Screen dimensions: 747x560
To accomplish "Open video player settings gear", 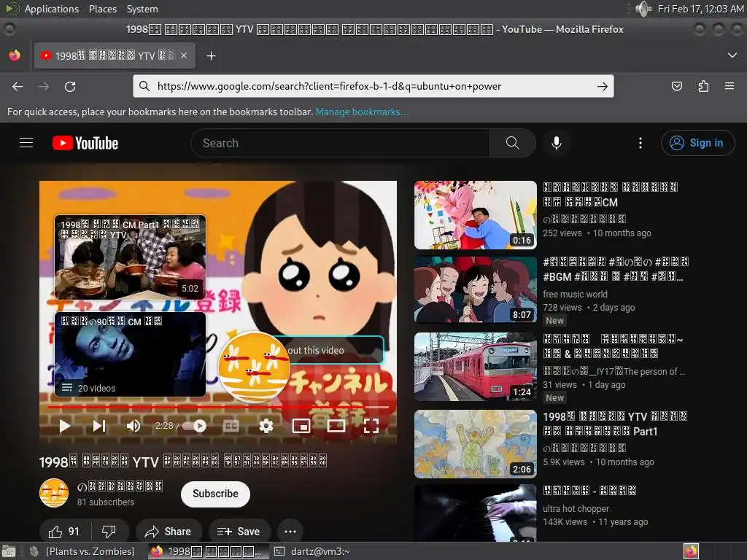I will [266, 426].
